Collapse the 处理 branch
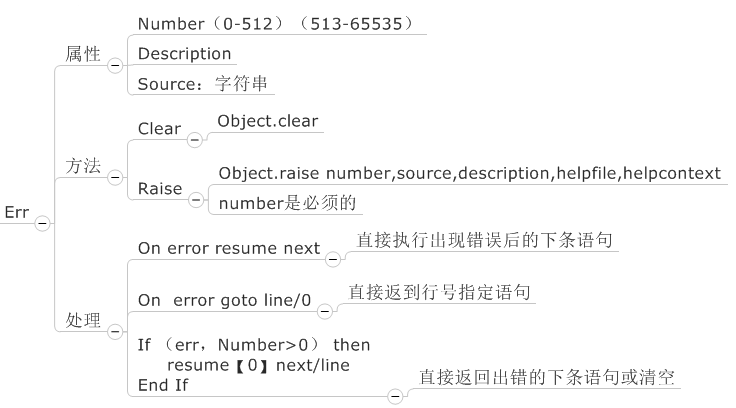The height and width of the screenshot is (408, 736). coord(113,330)
